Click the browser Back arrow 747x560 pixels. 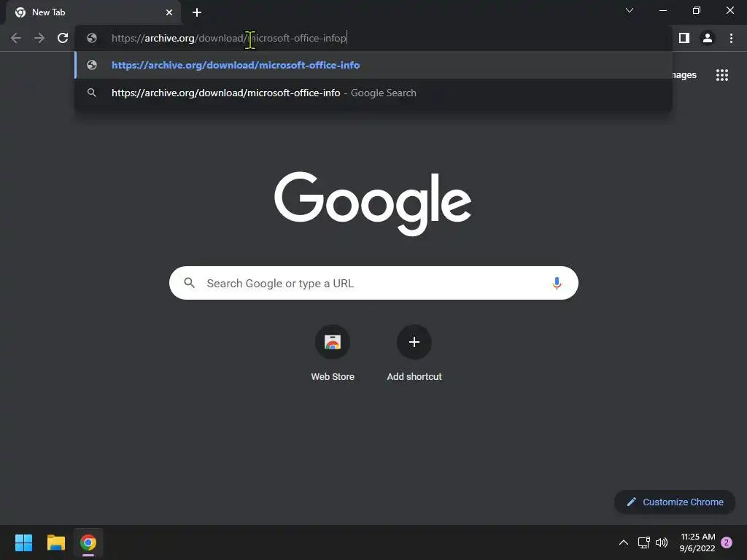(x=16, y=38)
